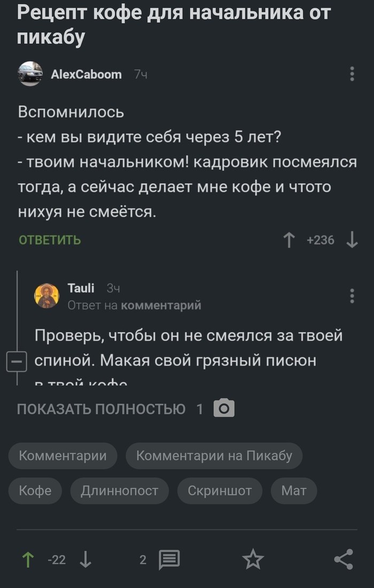Expand post with ПОКАЗАТЬ ПОЛНОСТЬЮ
Screen dimensions: 374x588
pos(102,409)
